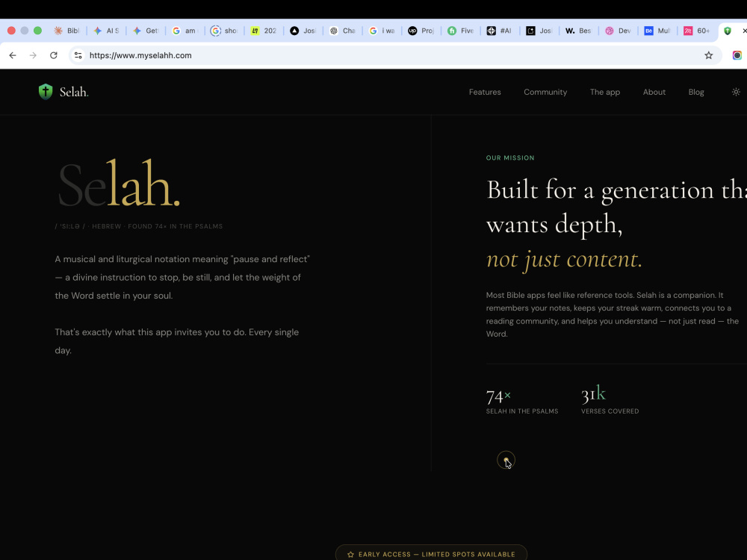Select the active Selah tab shield favicon
This screenshot has height=560, width=747.
(728, 31)
